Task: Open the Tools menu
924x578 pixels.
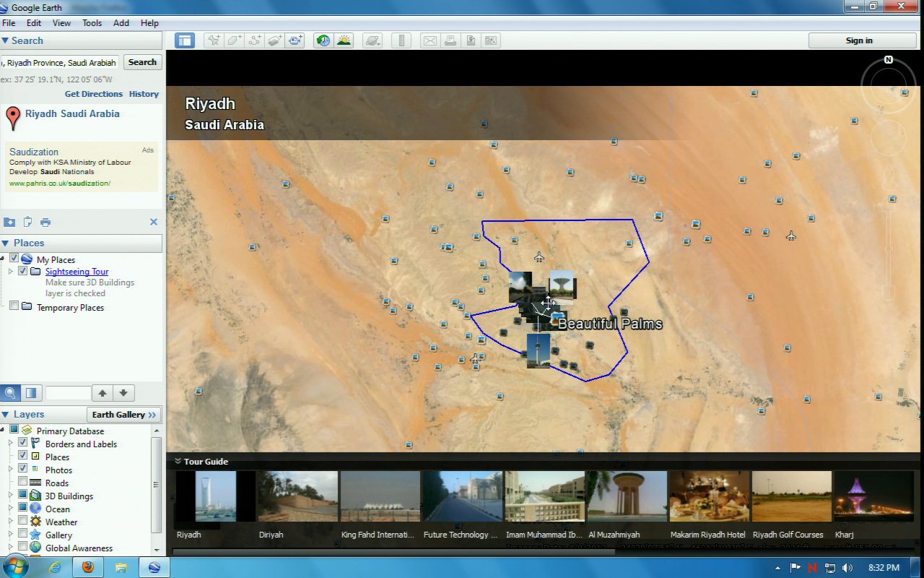Action: (92, 23)
